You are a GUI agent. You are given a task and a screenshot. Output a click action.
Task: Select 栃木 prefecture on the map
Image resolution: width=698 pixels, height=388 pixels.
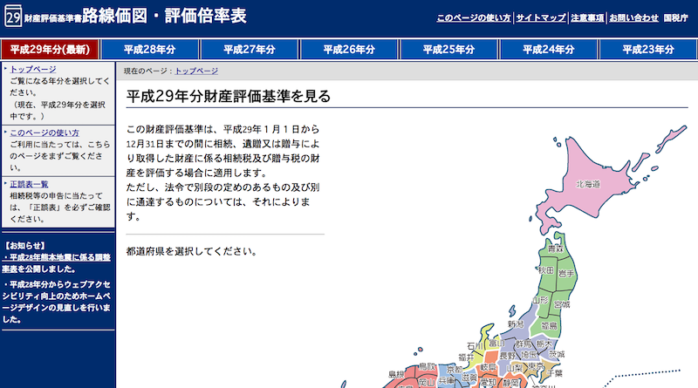point(544,344)
